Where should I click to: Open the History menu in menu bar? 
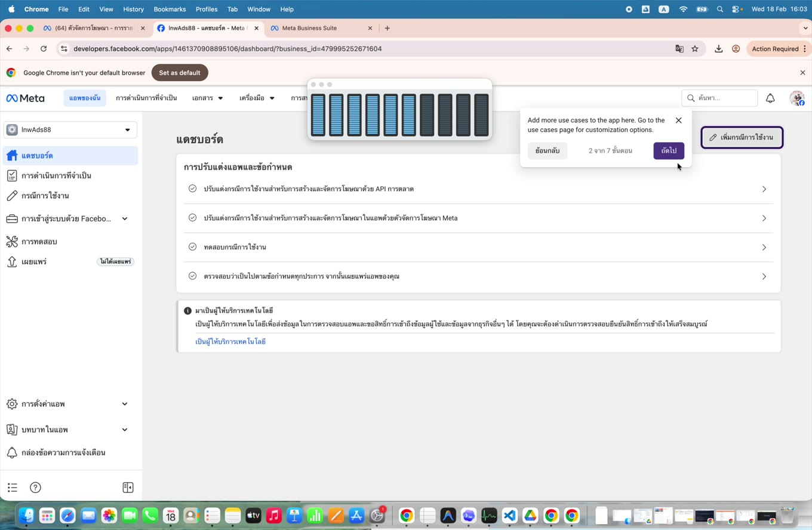pyautogui.click(x=133, y=9)
